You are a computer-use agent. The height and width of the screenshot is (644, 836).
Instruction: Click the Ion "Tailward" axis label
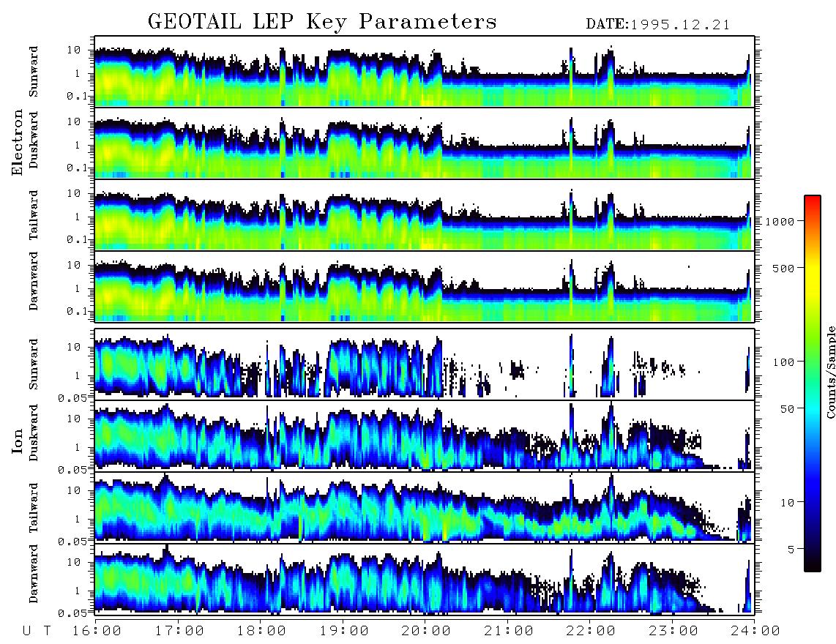click(34, 508)
